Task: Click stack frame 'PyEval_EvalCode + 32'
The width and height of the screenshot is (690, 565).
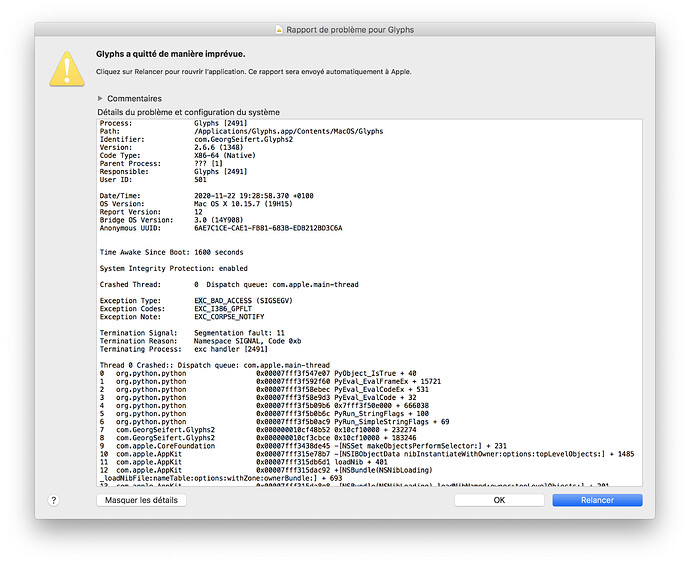Action: [375, 397]
